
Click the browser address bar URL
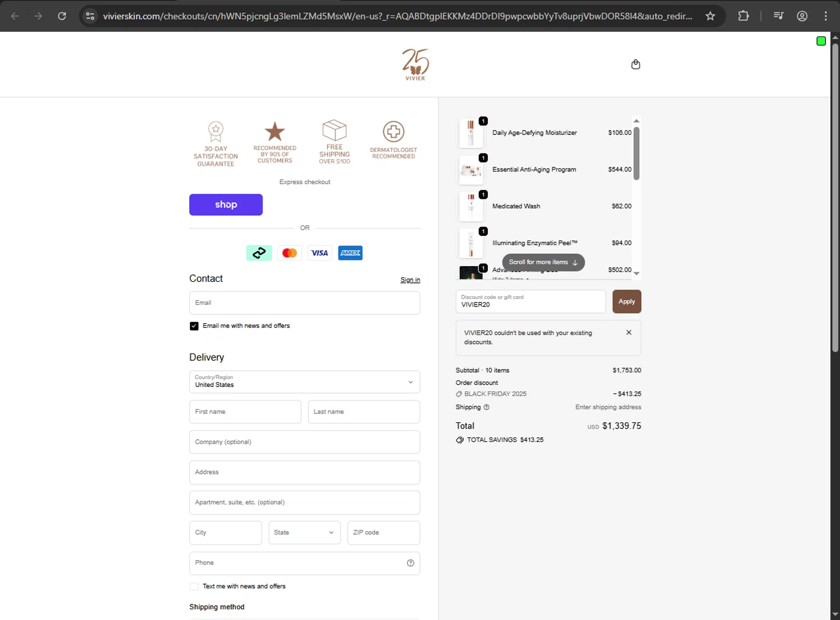pos(398,16)
